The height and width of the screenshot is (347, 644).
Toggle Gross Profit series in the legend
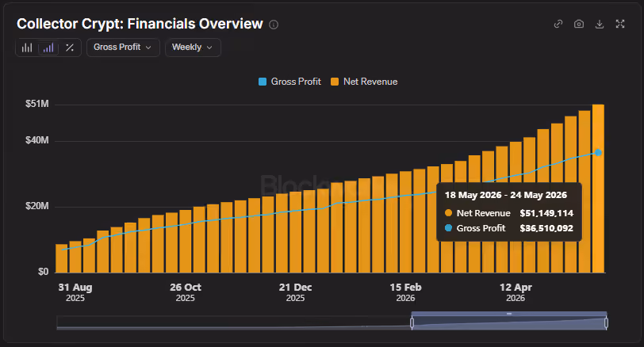(x=289, y=82)
